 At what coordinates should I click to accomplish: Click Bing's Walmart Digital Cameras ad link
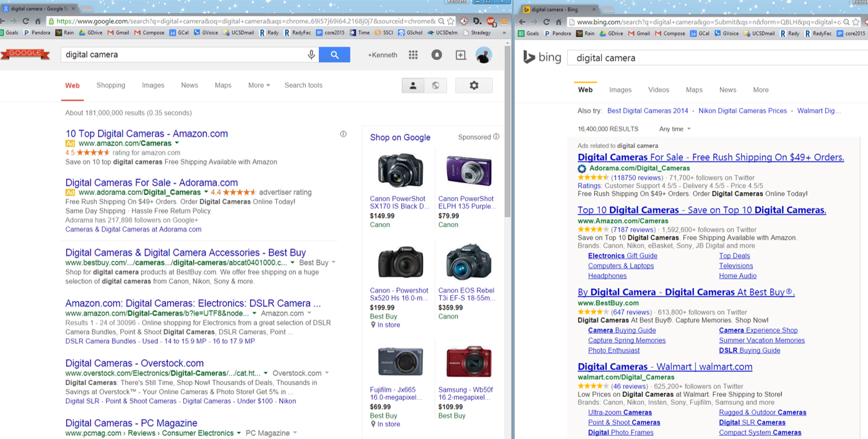664,367
